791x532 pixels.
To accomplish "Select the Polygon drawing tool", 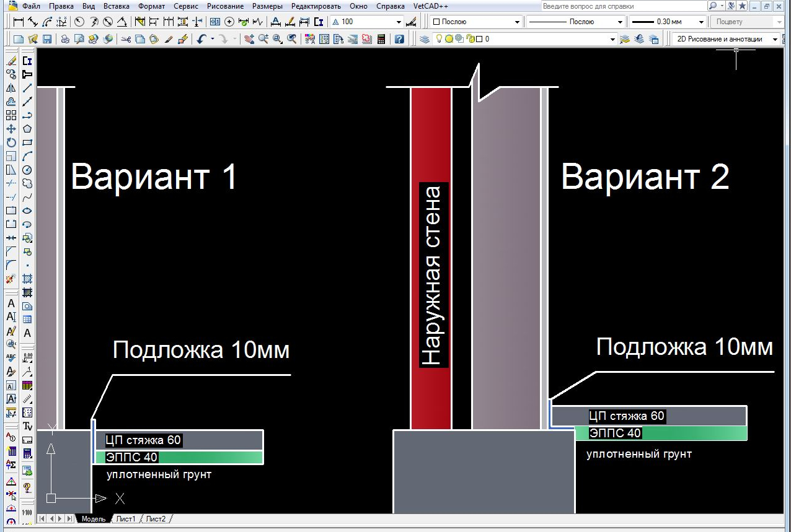I will [27, 129].
